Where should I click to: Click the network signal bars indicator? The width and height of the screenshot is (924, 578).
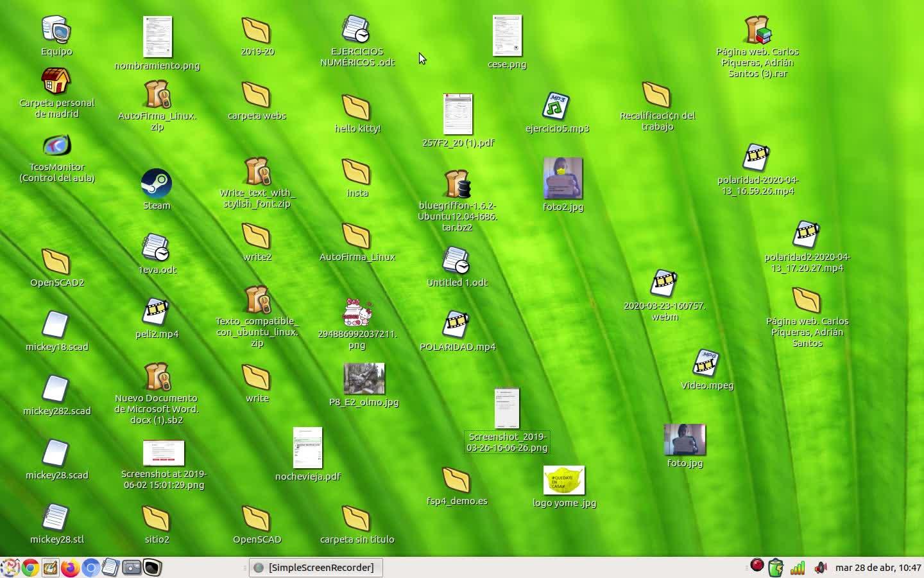click(x=798, y=568)
